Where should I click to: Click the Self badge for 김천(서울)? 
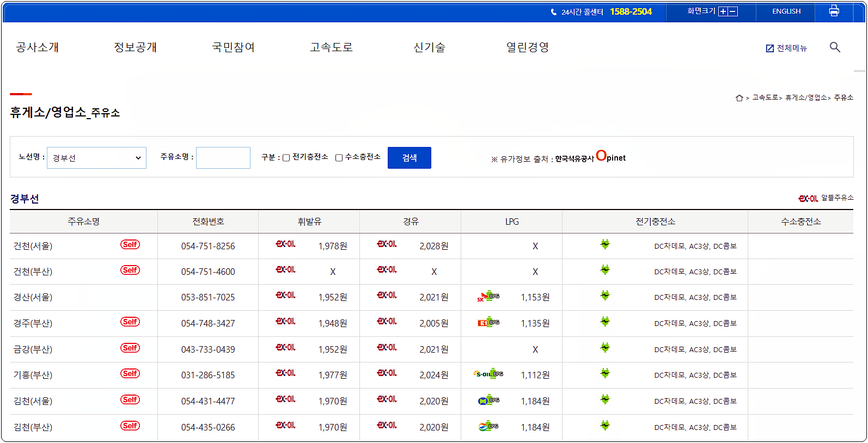tap(130, 399)
